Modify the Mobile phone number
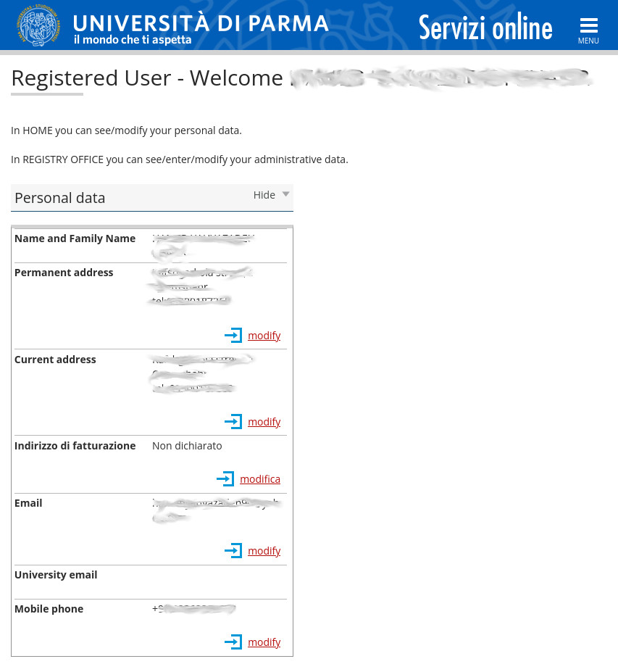618x672 pixels. [264, 642]
